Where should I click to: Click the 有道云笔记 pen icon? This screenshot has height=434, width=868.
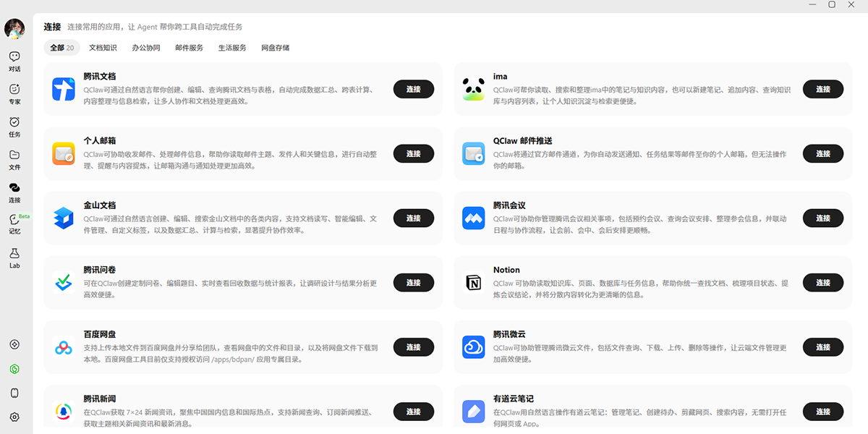(x=474, y=412)
